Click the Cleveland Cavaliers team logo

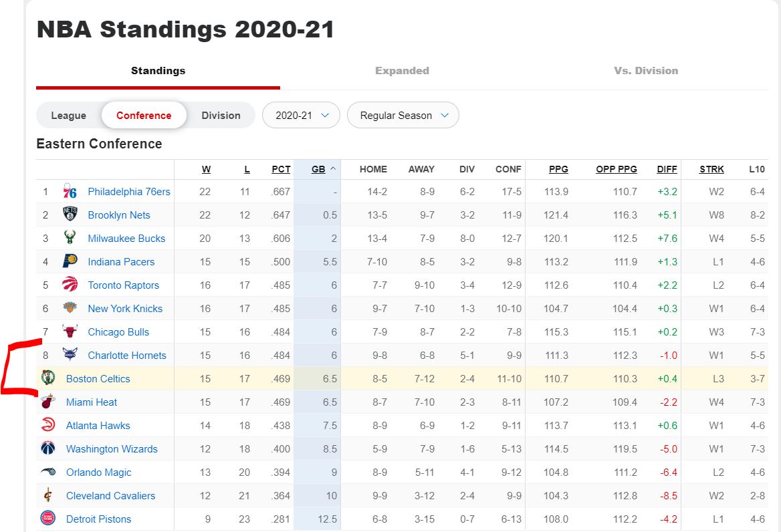click(x=48, y=495)
